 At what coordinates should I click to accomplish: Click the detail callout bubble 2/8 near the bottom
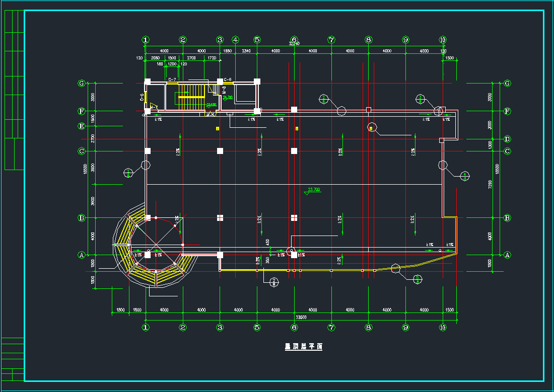coord(274,282)
